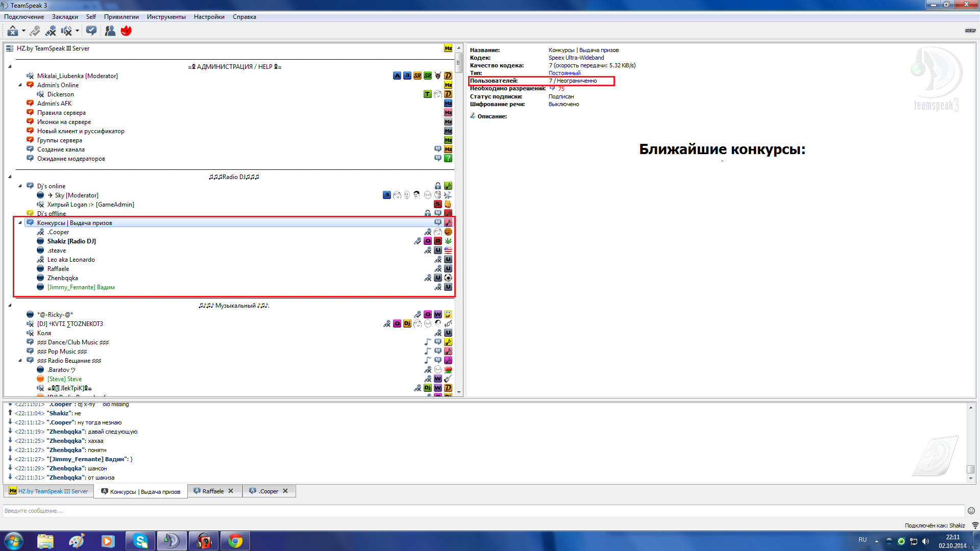Open the Подключение menu
980x551 pixels.
[x=24, y=17]
